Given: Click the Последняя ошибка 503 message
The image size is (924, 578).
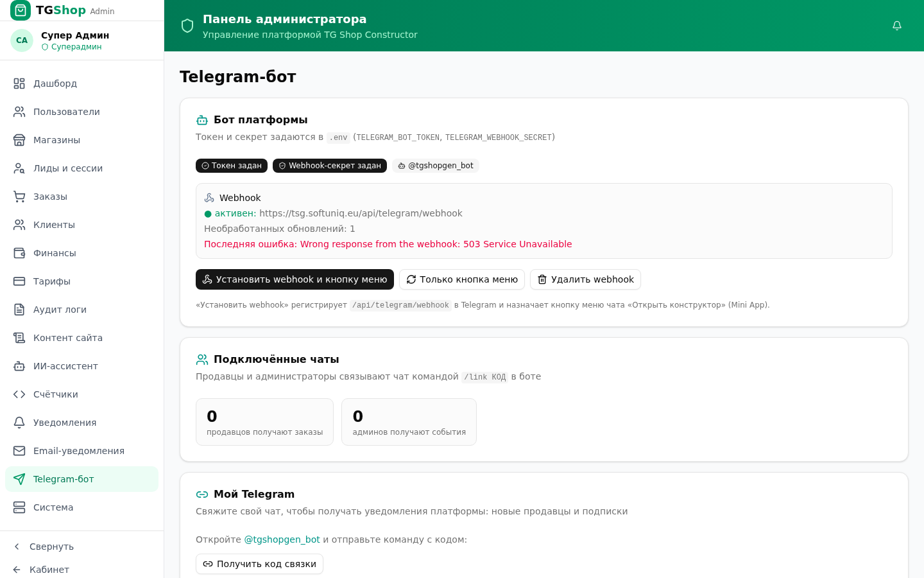Looking at the screenshot, I should tap(388, 244).
